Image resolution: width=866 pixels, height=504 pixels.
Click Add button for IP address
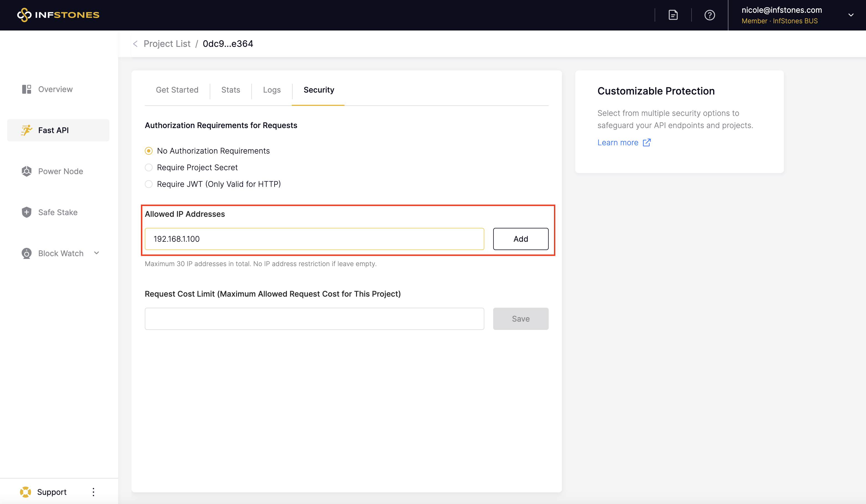(x=520, y=239)
